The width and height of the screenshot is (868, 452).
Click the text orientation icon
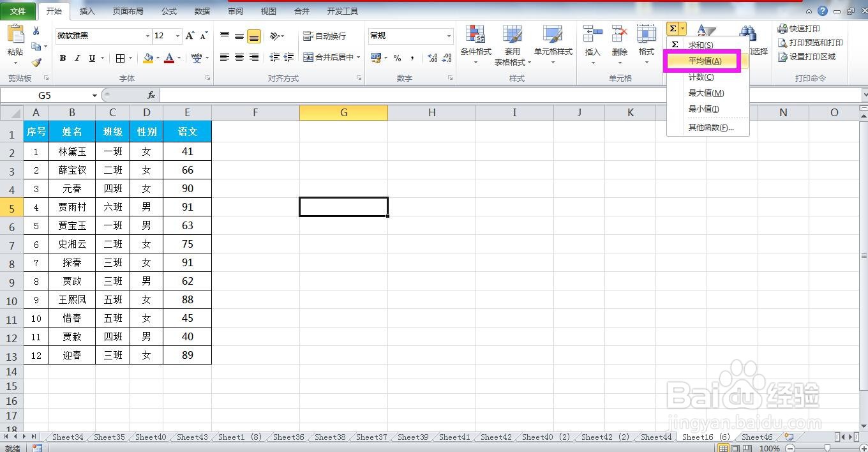[x=274, y=36]
